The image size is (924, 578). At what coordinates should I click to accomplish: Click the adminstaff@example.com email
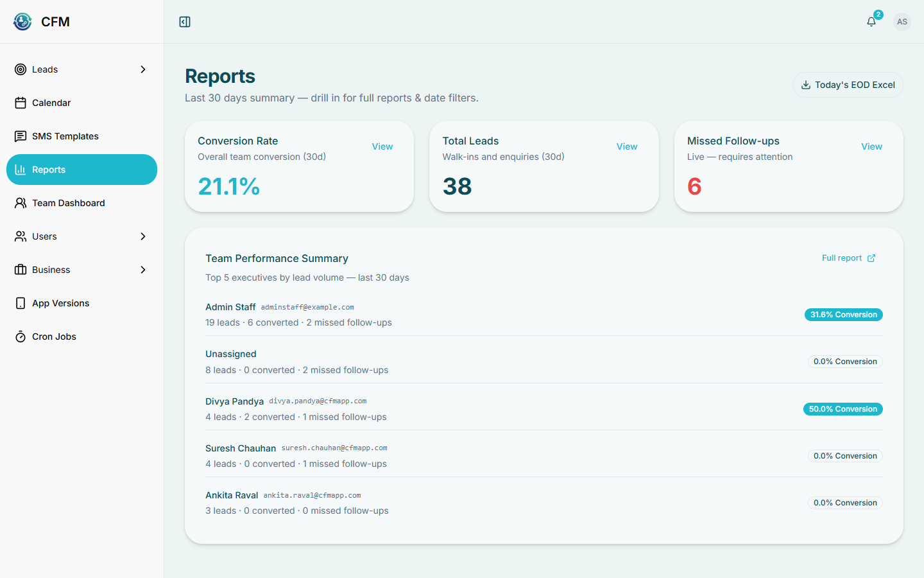[x=307, y=308]
